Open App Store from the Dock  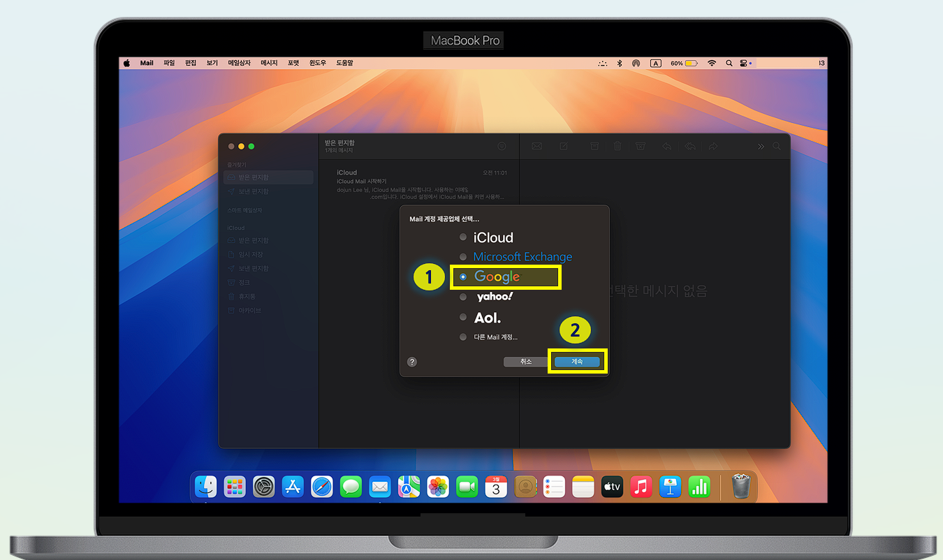click(293, 486)
